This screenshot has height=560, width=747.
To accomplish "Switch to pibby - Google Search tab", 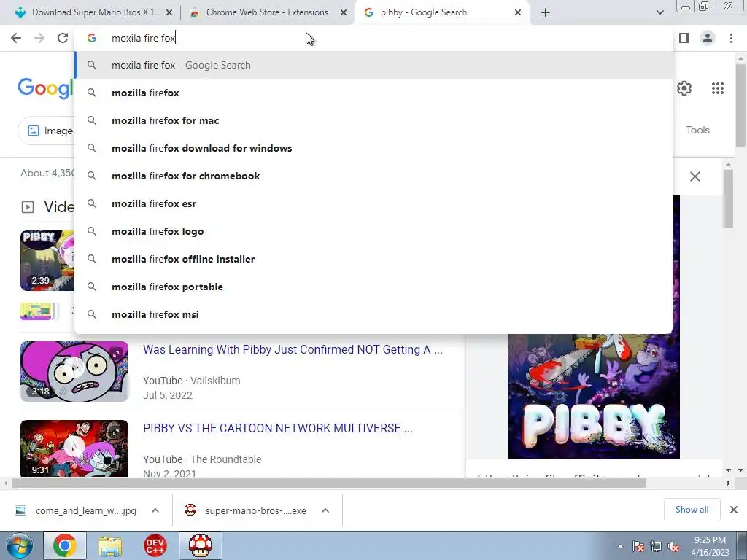I will [441, 12].
